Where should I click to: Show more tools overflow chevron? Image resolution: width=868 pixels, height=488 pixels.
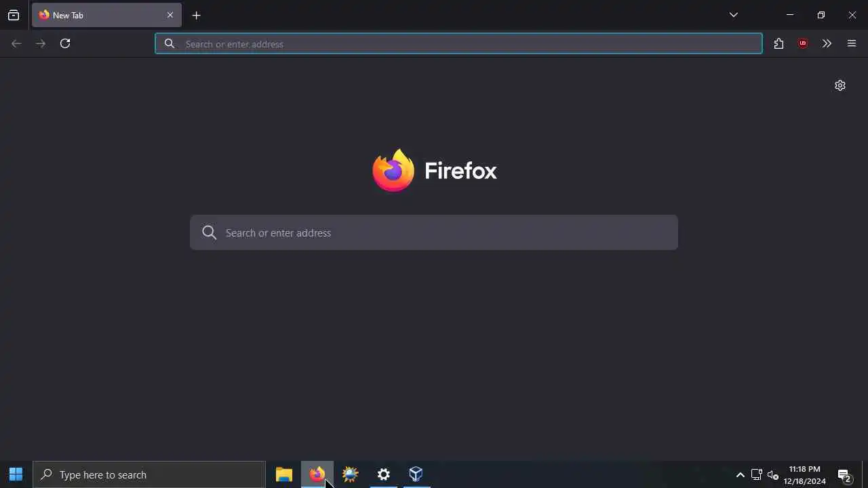[827, 43]
